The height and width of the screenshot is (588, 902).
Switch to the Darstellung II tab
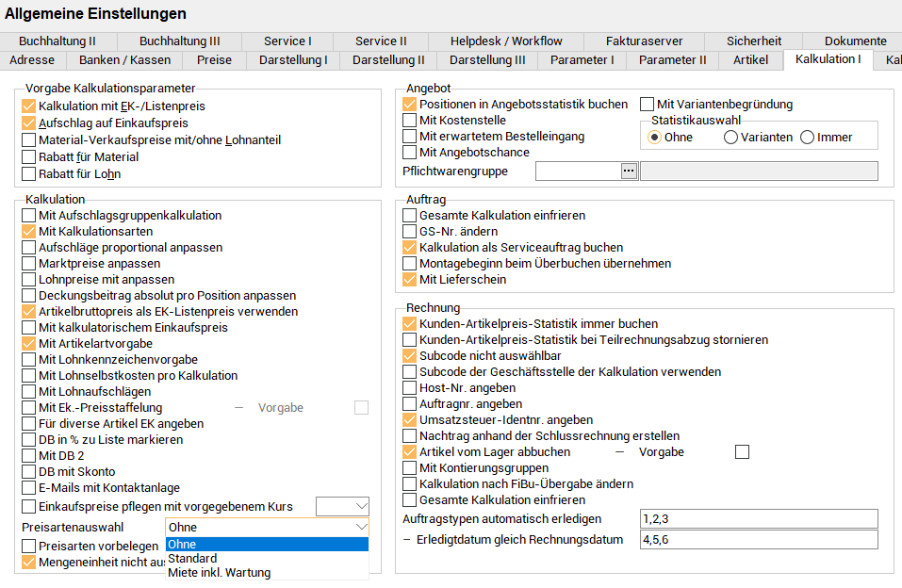point(388,59)
